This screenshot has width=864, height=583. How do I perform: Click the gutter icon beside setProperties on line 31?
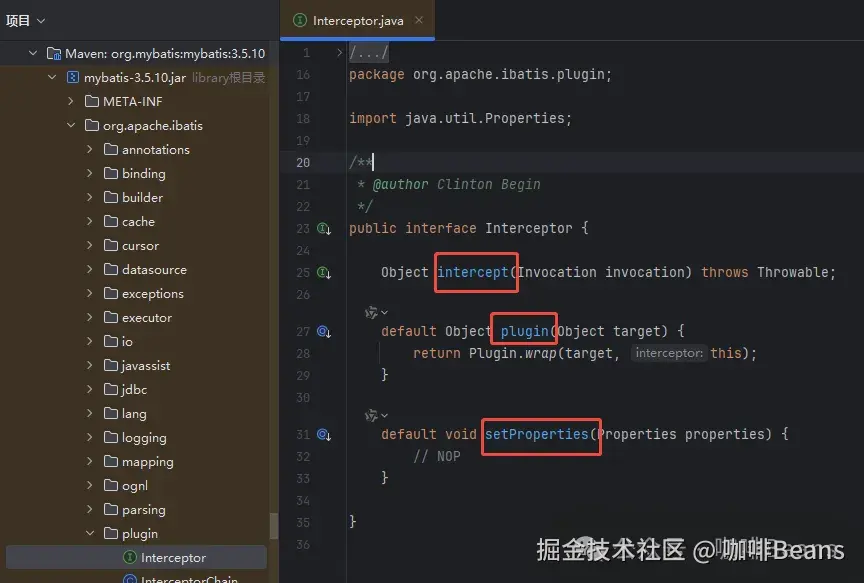(x=323, y=434)
